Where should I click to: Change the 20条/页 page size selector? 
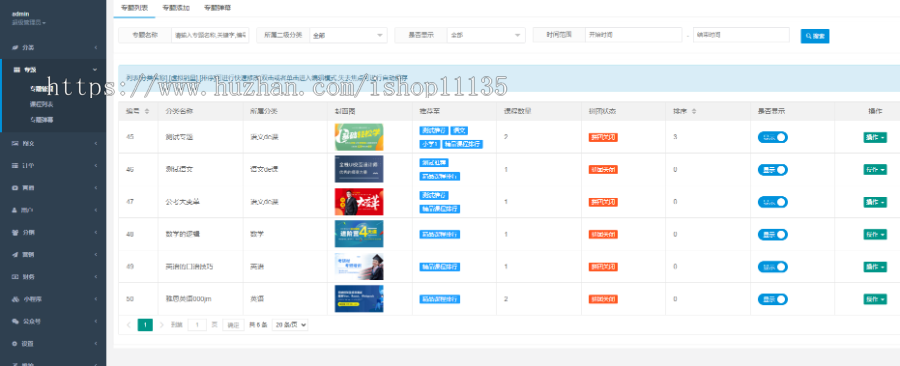click(x=290, y=325)
